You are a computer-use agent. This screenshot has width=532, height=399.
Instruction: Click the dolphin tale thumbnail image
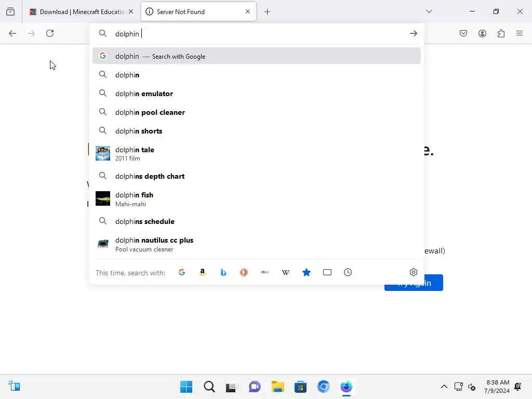tap(103, 153)
